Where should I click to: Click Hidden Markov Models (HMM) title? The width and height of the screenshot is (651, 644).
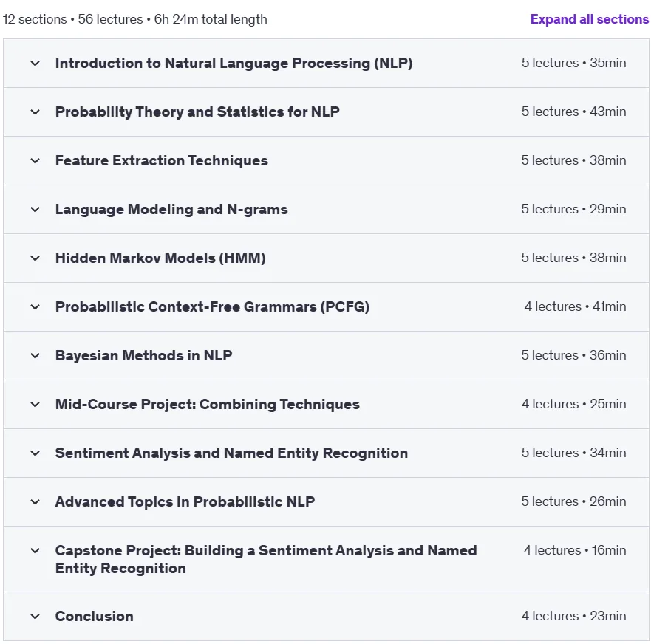pyautogui.click(x=160, y=258)
